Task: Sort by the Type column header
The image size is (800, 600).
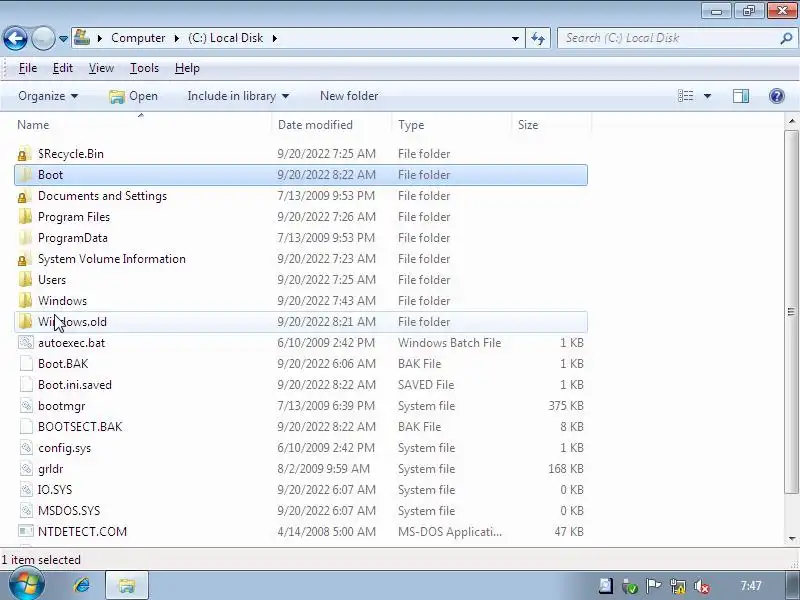Action: (x=452, y=125)
